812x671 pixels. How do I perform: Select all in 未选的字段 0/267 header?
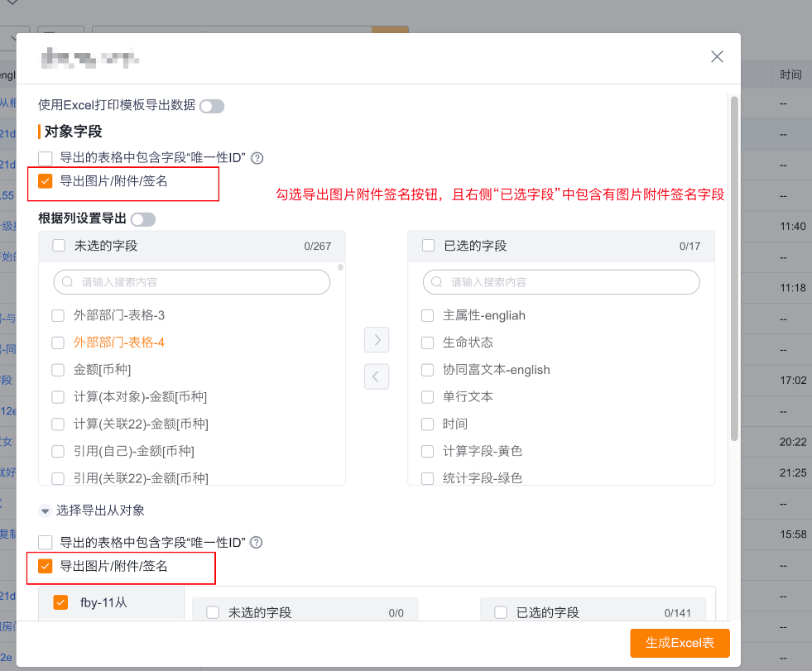pos(59,246)
